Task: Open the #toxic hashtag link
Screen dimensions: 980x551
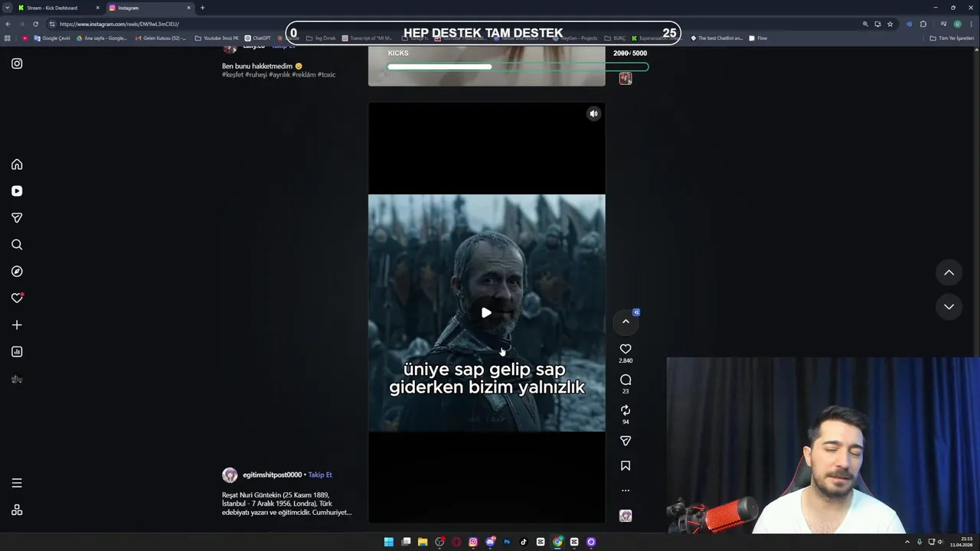Action: tap(327, 75)
